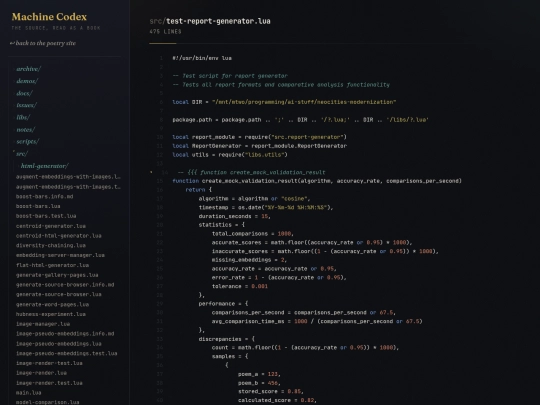Open embedding-server-manager.lua
This screenshot has height=405, width=540.
60,255
